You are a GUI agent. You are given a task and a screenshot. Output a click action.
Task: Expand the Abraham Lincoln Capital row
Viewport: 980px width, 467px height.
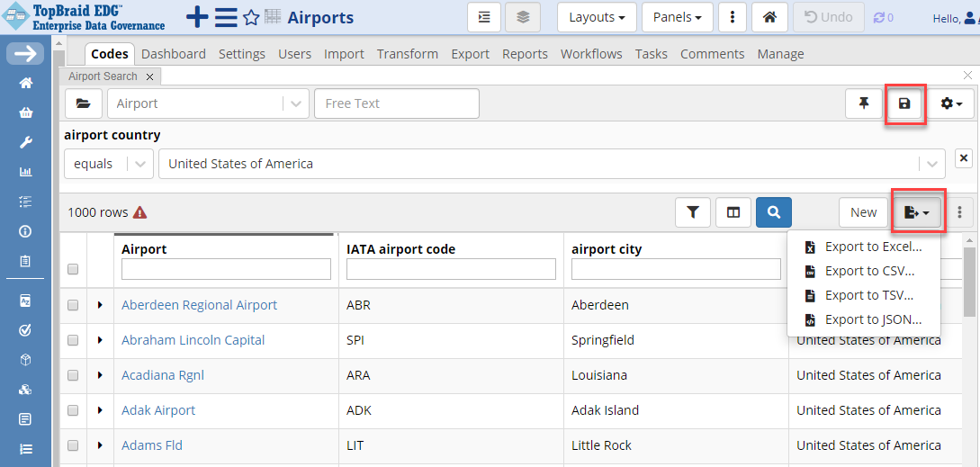pos(100,340)
